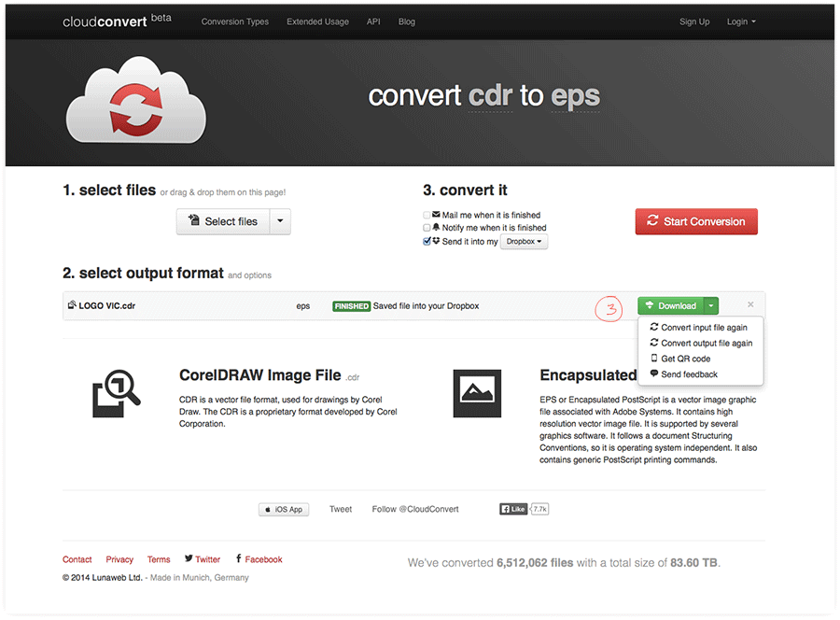Image resolution: width=840 pixels, height=620 pixels.
Task: Click the green Download button
Action: pos(671,305)
